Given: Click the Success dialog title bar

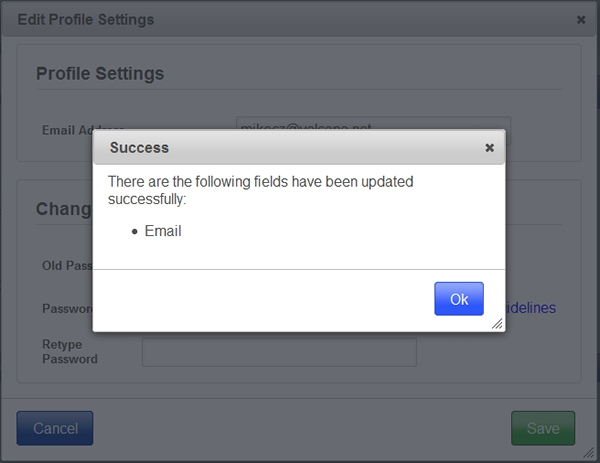Looking at the screenshot, I should 299,148.
